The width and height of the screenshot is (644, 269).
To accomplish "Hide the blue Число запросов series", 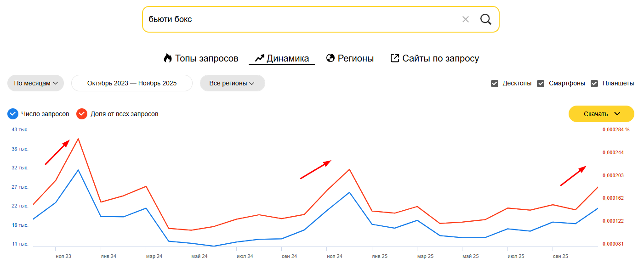I will point(13,114).
